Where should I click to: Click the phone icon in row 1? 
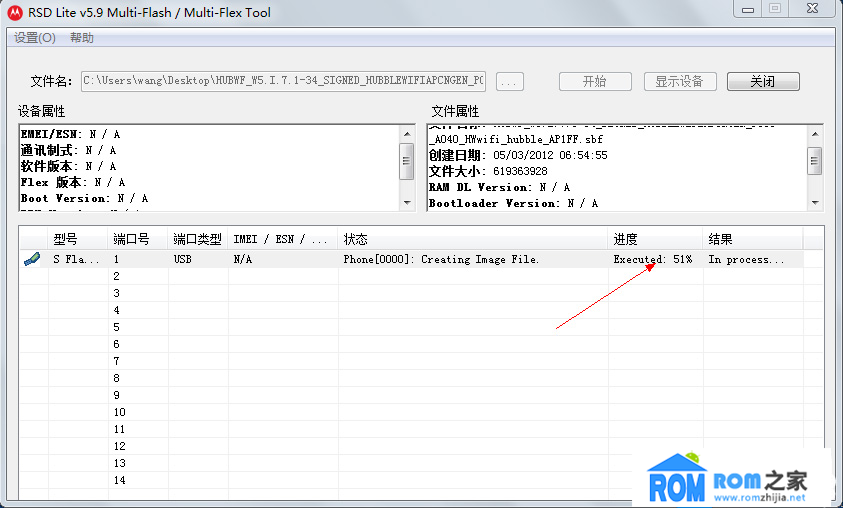pyautogui.click(x=32, y=259)
